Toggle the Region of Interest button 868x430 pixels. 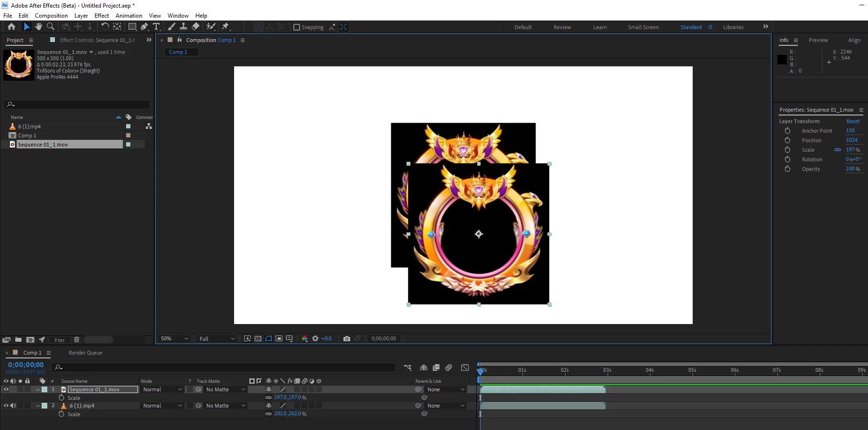pos(279,339)
